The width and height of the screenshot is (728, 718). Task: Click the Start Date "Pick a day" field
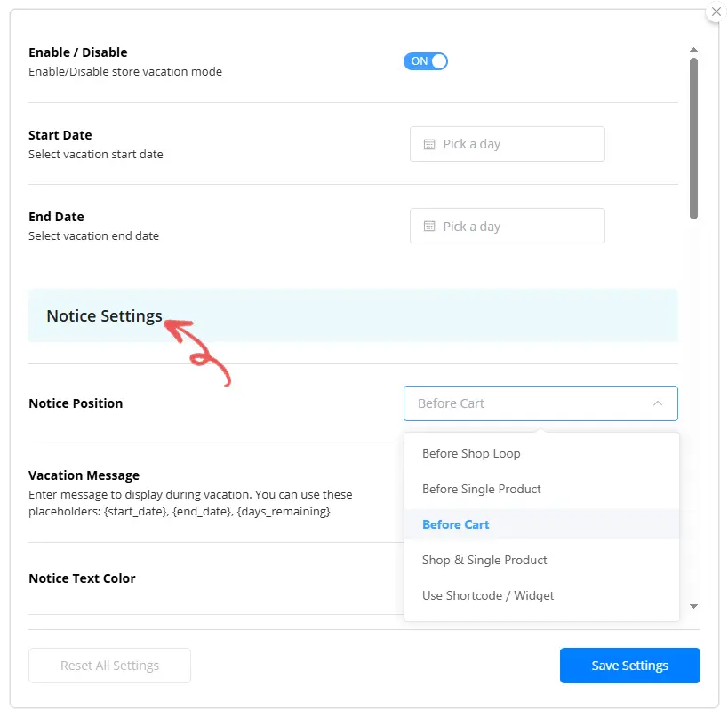pos(507,144)
